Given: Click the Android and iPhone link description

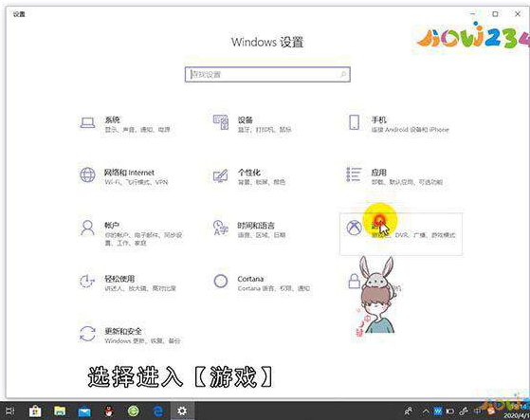Looking at the screenshot, I should pos(410,129).
